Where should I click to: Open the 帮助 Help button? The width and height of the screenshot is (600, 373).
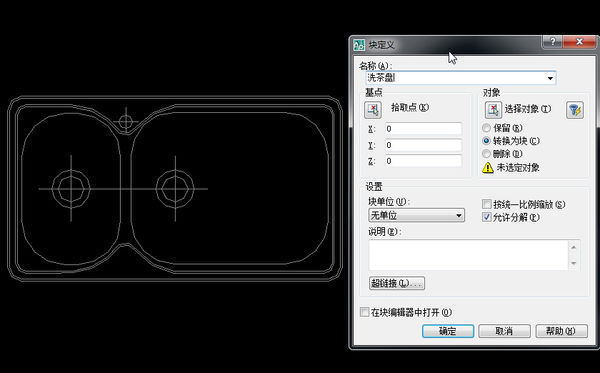(x=561, y=331)
